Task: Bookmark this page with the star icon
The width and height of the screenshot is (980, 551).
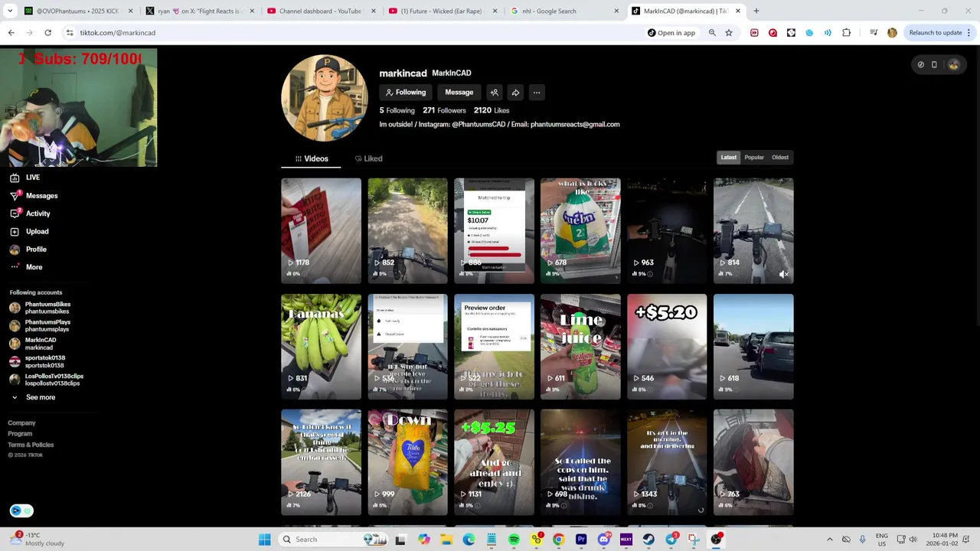Action: [729, 33]
